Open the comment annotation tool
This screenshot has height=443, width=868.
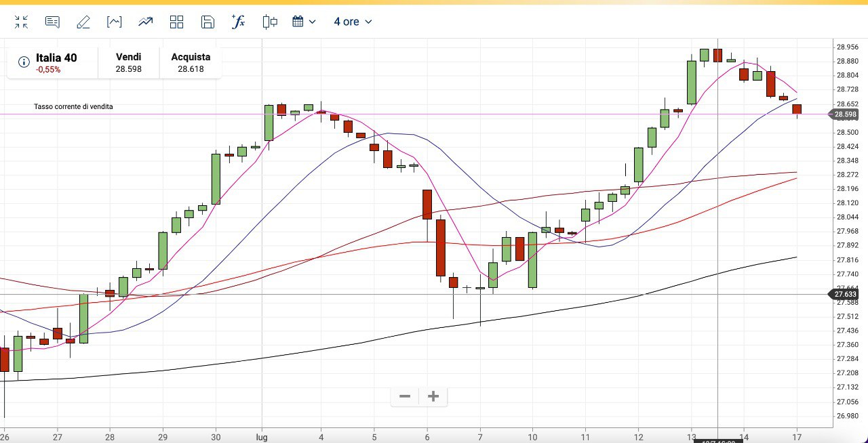pos(52,22)
